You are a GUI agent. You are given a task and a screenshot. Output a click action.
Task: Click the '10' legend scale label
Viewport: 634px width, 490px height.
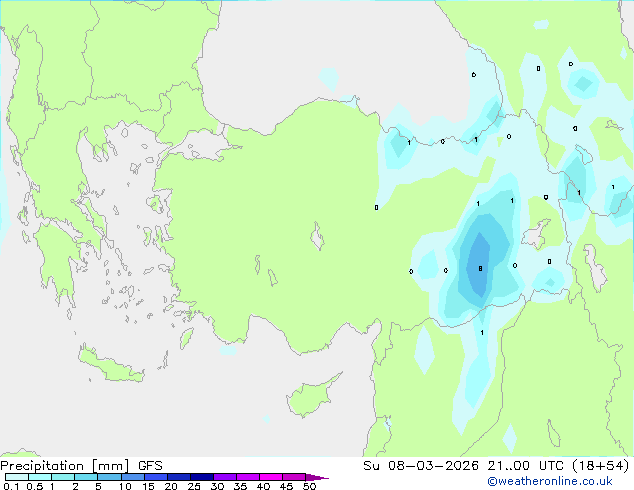[x=125, y=486]
